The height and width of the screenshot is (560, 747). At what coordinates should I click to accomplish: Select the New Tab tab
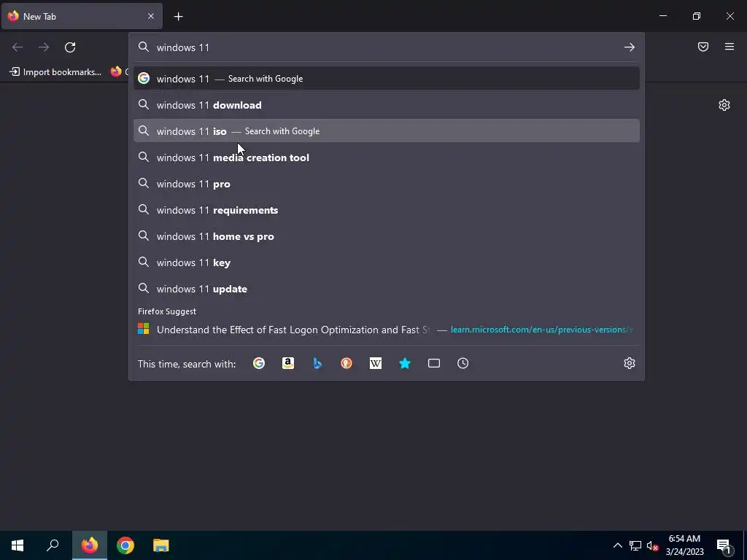(x=82, y=16)
